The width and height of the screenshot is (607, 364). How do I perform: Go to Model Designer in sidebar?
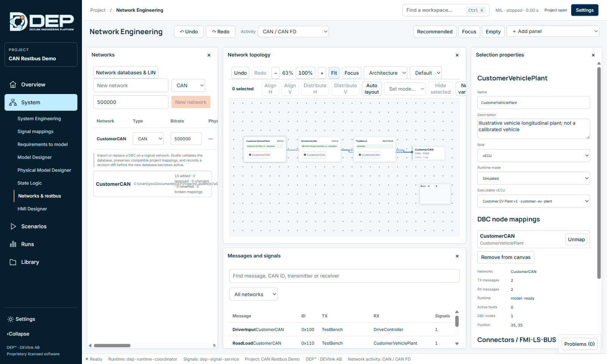(35, 157)
